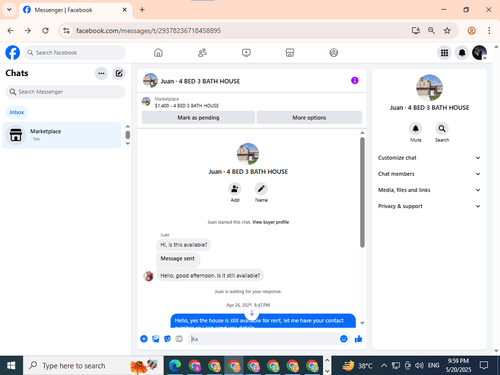Open conversation information purple icon
This screenshot has height=375, width=500.
coord(355,81)
